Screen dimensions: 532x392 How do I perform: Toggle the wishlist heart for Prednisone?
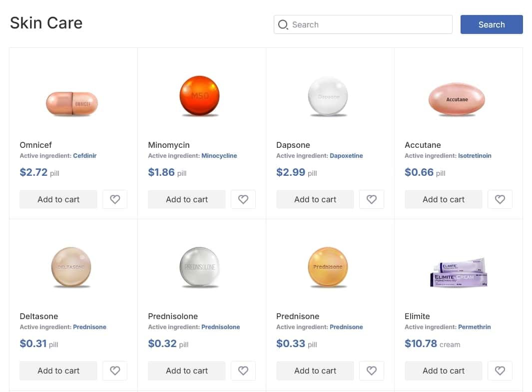tap(371, 371)
